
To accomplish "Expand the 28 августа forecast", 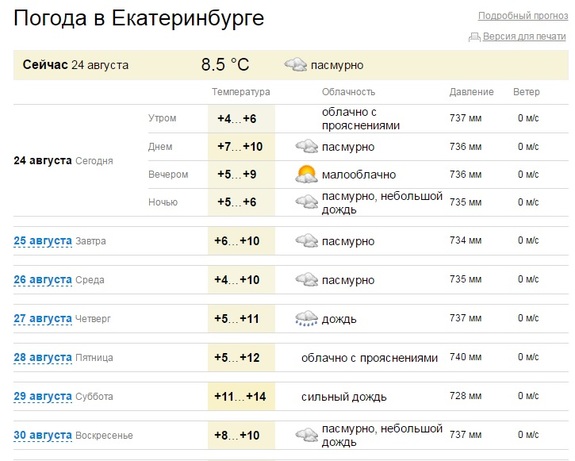I will tap(43, 358).
